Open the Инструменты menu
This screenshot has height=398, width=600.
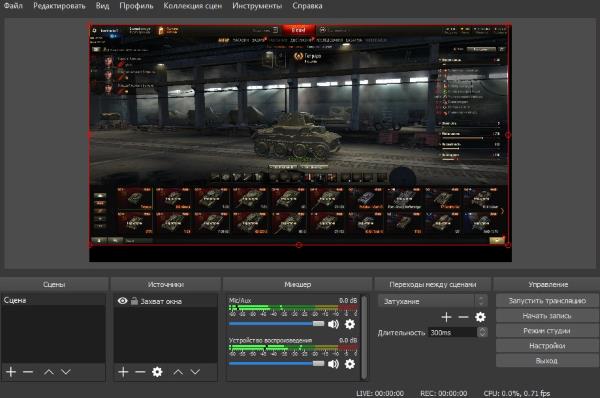click(257, 6)
